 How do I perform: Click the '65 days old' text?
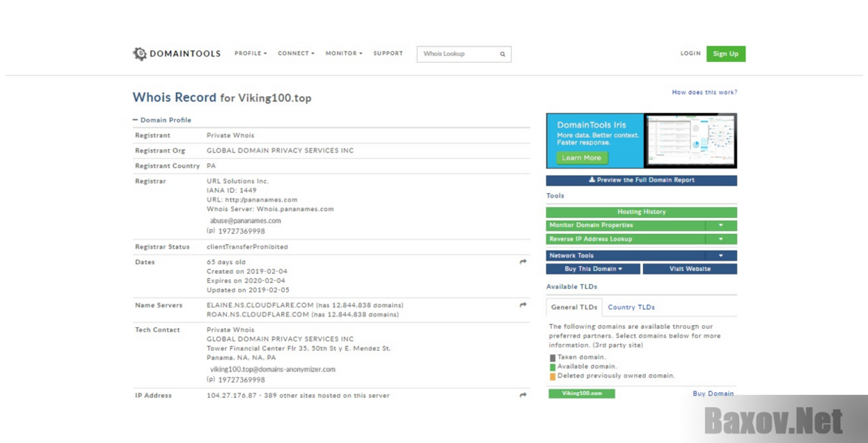pyautogui.click(x=226, y=262)
